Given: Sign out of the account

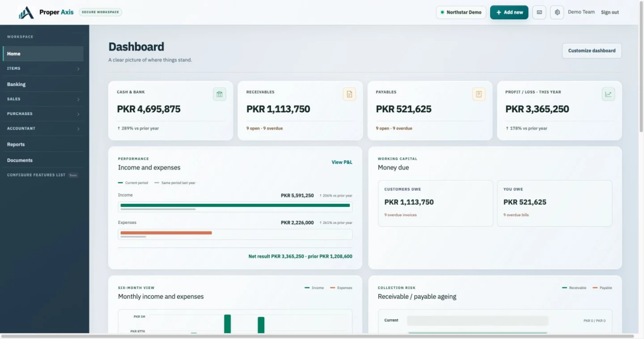Looking at the screenshot, I should [610, 13].
